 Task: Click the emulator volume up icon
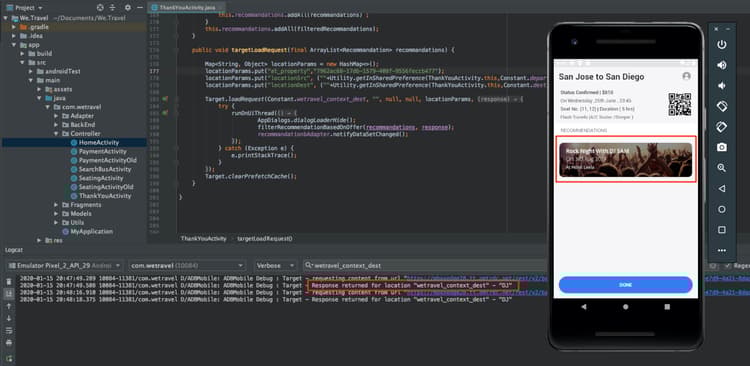pyautogui.click(x=722, y=65)
